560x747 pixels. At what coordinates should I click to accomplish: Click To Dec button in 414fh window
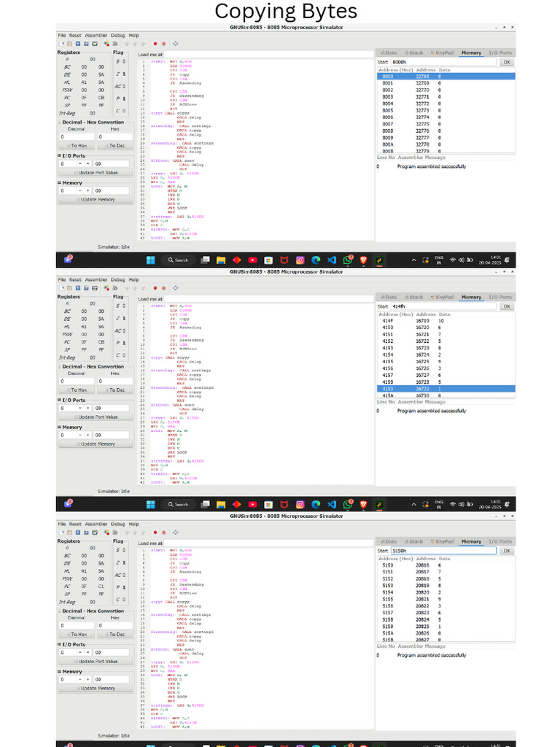[x=114, y=390]
